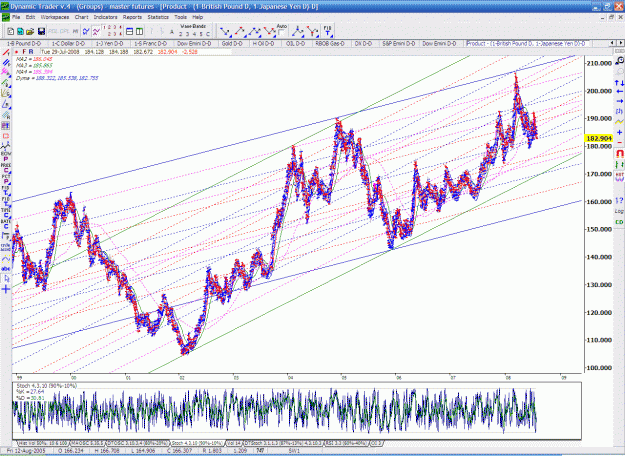Open the Statistics menu
This screenshot has width=625, height=456.
pos(158,17)
